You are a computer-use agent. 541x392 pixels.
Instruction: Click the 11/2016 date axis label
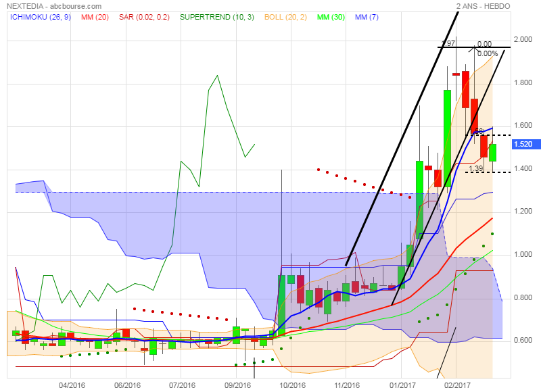(x=347, y=385)
